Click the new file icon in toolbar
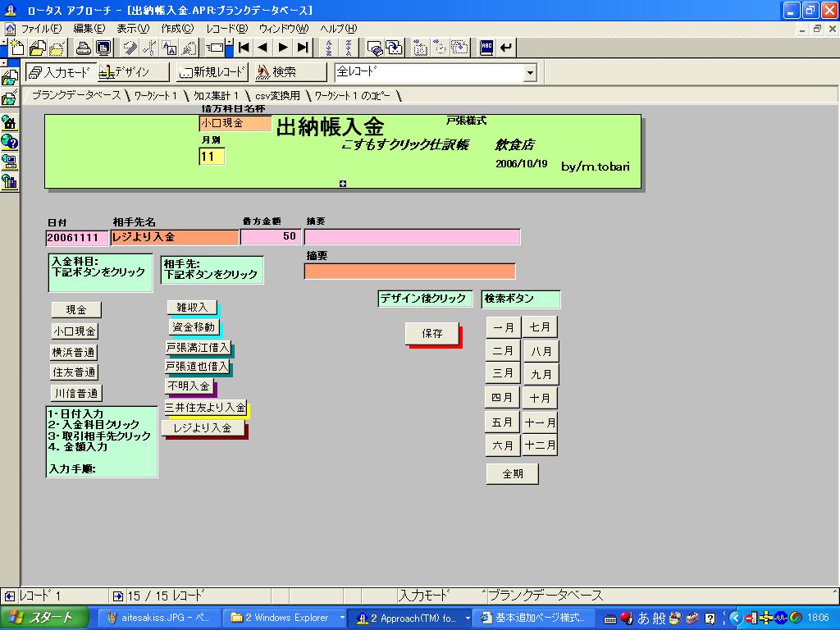The image size is (840, 630). tap(16, 48)
